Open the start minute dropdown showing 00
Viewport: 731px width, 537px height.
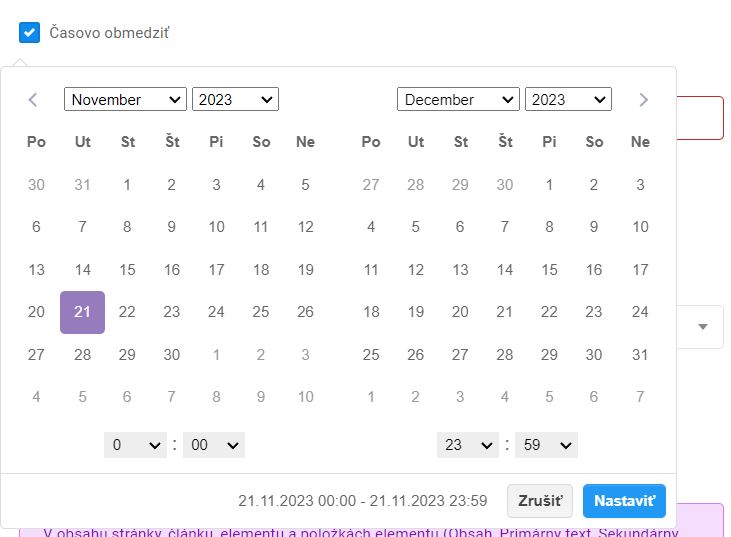pos(215,445)
